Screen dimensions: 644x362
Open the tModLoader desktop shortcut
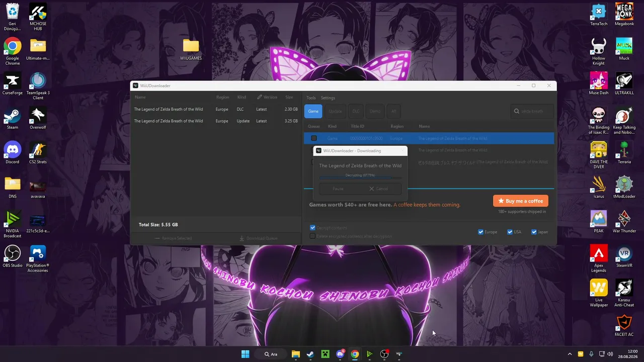click(624, 188)
